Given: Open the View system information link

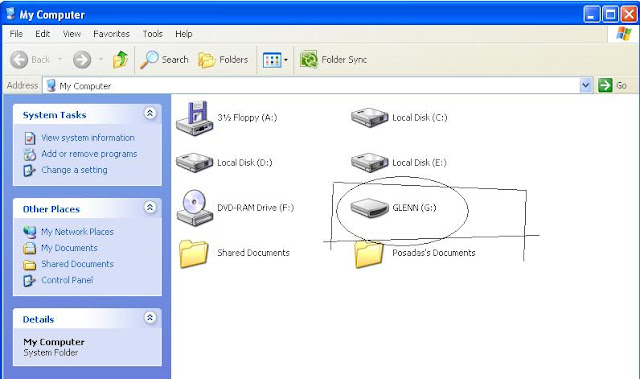Looking at the screenshot, I should pos(88,138).
